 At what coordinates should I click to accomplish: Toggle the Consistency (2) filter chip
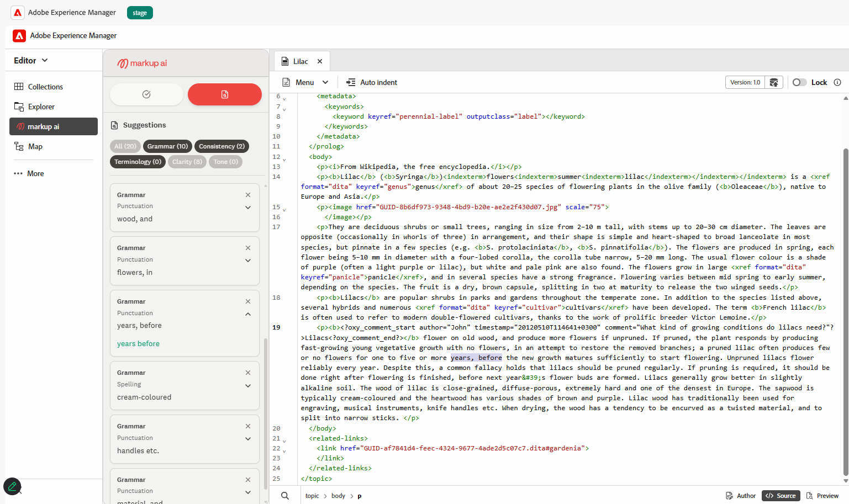coord(222,146)
